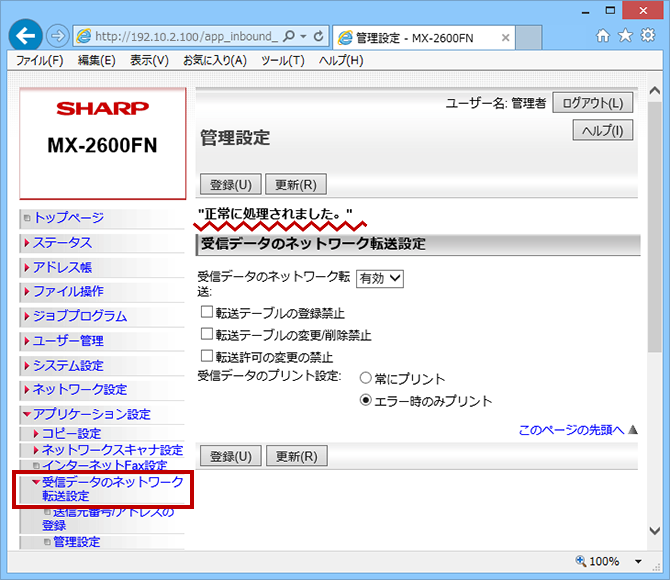The width and height of the screenshot is (670, 580).
Task: Open the トップページ sidebar link
Action: click(68, 217)
